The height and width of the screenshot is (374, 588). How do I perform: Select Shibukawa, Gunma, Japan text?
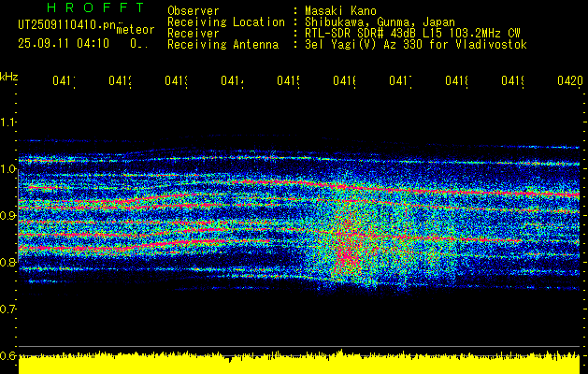380,22
